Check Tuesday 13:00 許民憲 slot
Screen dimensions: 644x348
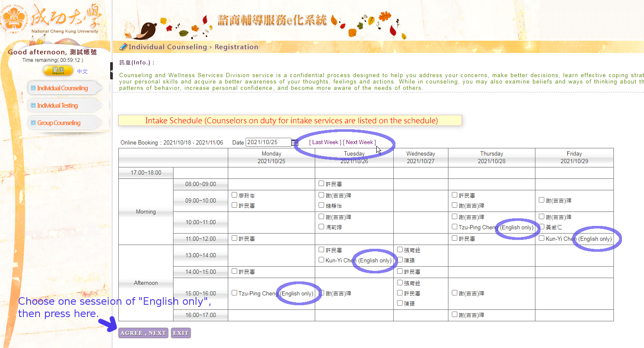tap(322, 250)
